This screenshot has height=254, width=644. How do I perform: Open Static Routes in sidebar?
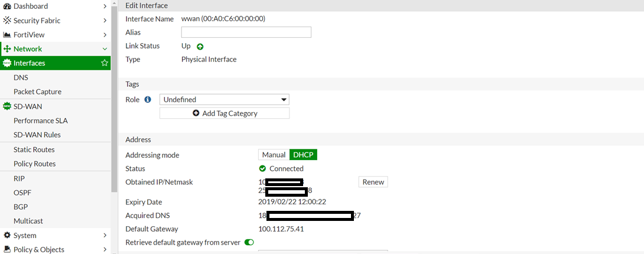coord(34,149)
